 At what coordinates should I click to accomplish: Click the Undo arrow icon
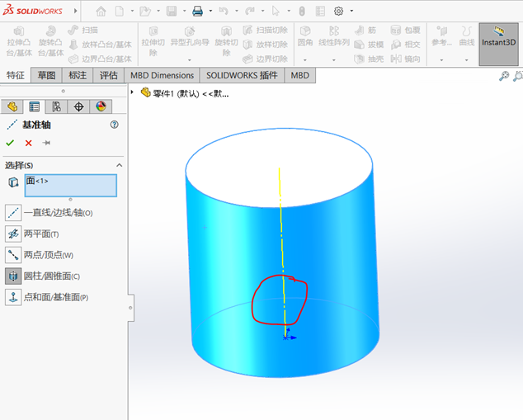point(224,11)
